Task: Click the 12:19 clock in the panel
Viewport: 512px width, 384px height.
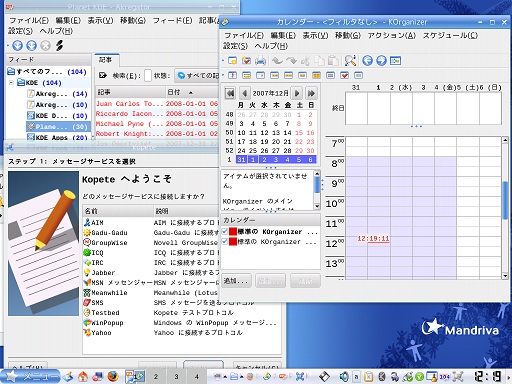Action: (487, 377)
